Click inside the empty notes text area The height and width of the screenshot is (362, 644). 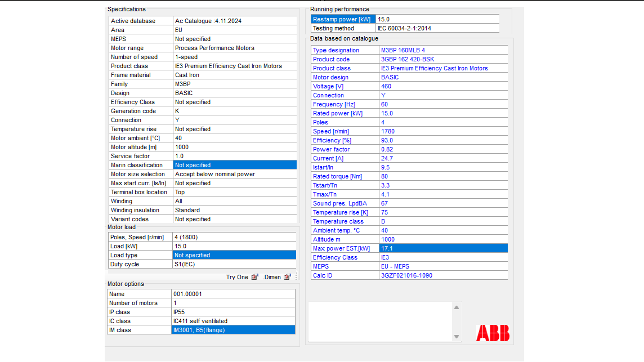(380, 321)
